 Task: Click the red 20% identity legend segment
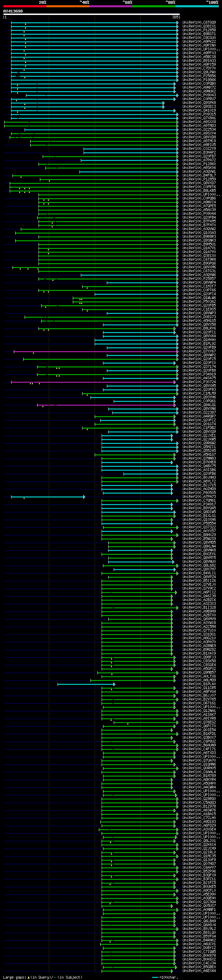25,6
